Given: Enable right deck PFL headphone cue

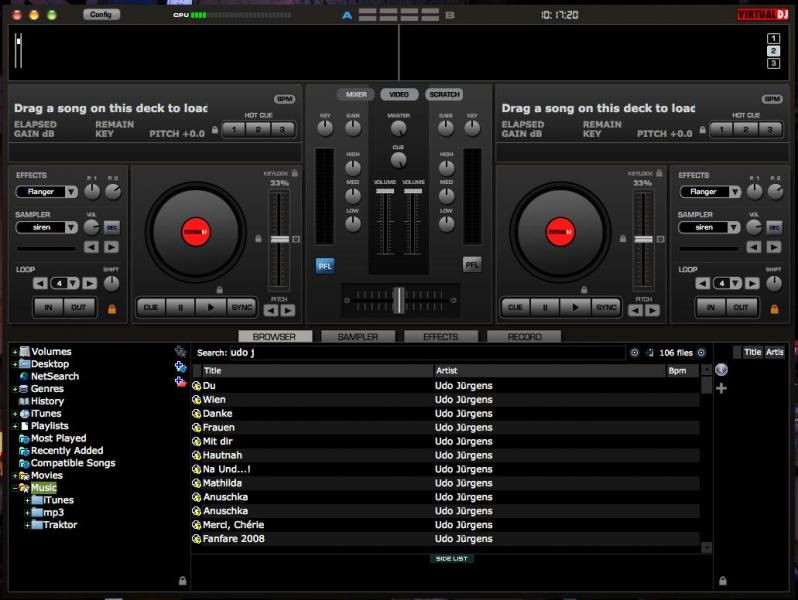Looking at the screenshot, I should click(472, 265).
